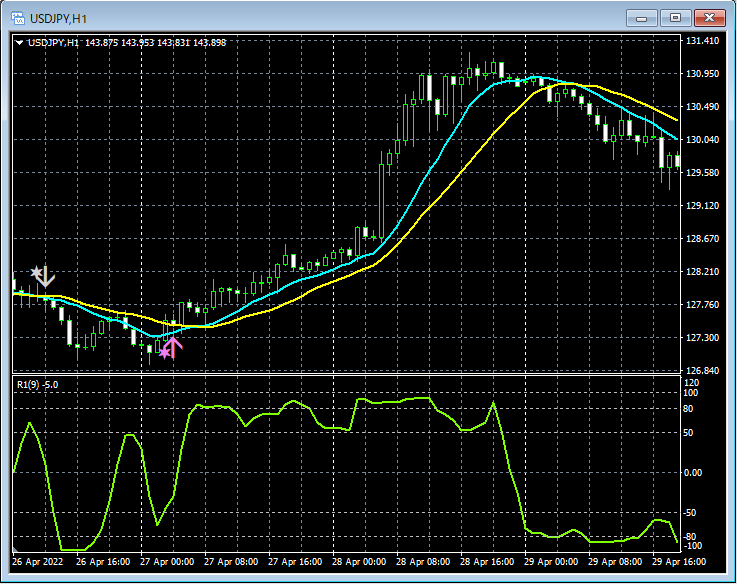Click the USDJPY,H1 title bar text
The width and height of the screenshot is (738, 584).
58,19
